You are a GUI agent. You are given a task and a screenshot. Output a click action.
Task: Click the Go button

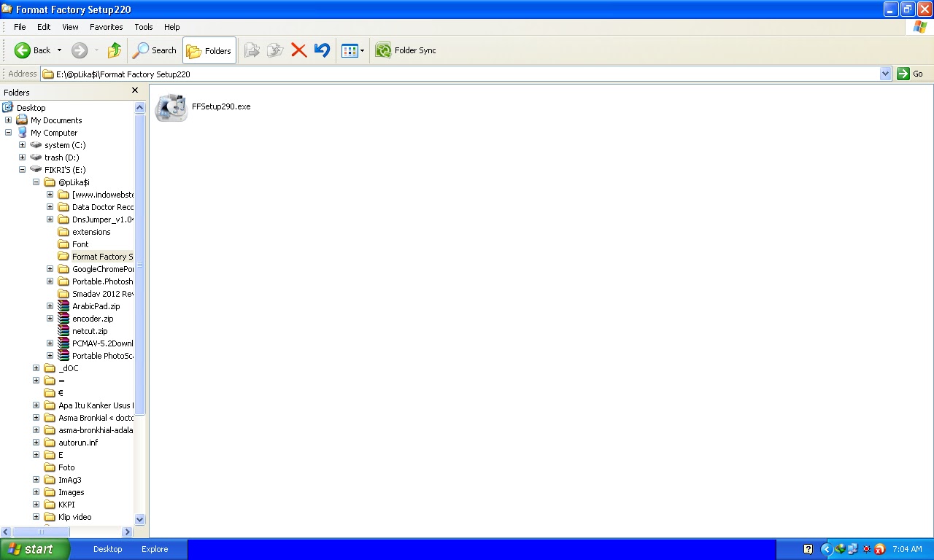pos(911,74)
